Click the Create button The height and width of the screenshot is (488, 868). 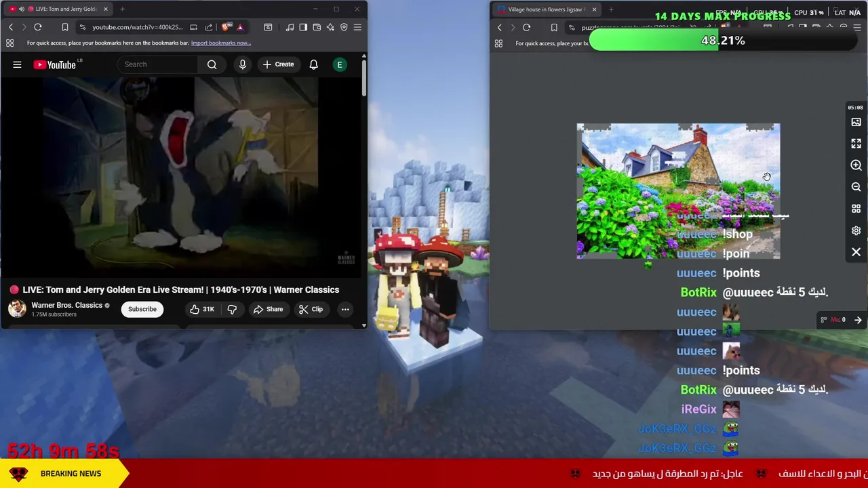point(278,64)
